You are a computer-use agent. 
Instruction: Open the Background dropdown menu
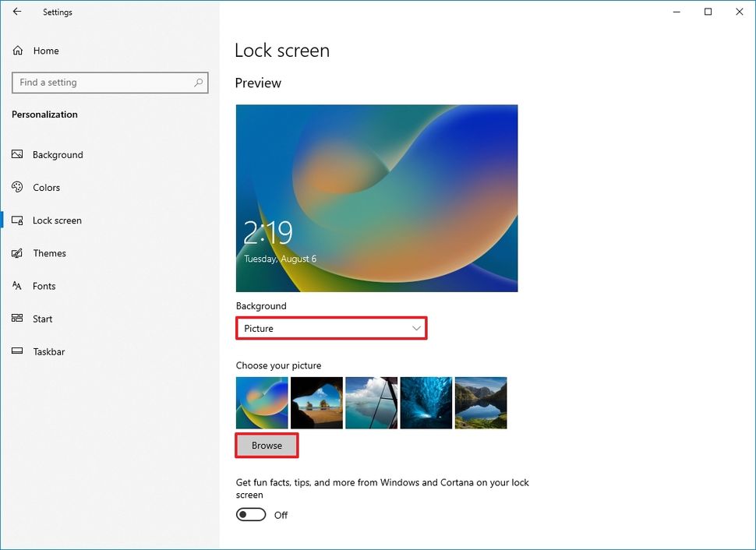click(x=331, y=328)
